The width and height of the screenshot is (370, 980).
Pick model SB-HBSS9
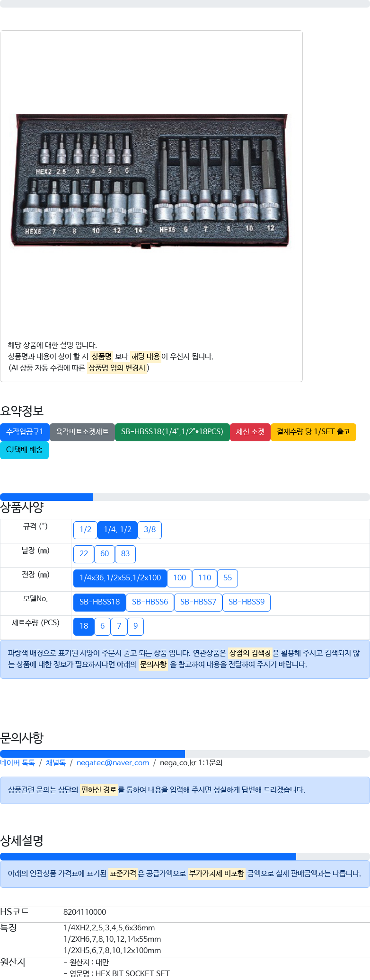click(x=247, y=602)
